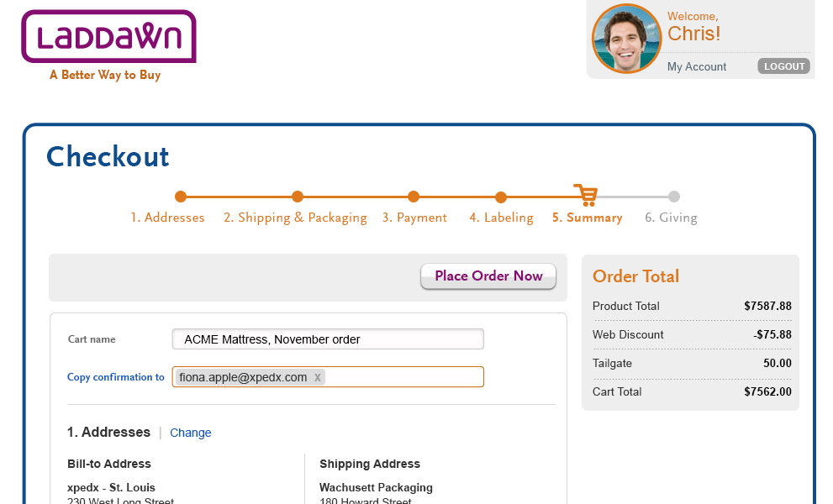Open step 3. Payment
This screenshot has height=504, width=833.
click(414, 218)
